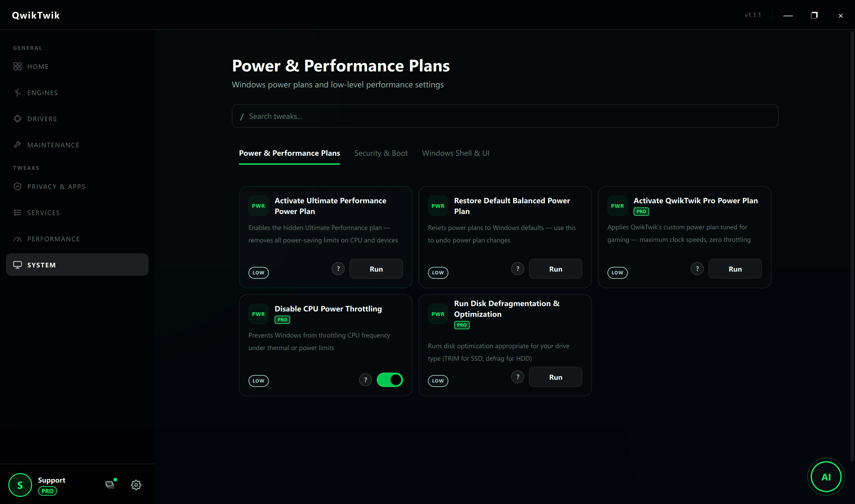Click LOW badge on Disk Defragmentation card
Viewport: 855px width, 504px height.
(x=438, y=381)
